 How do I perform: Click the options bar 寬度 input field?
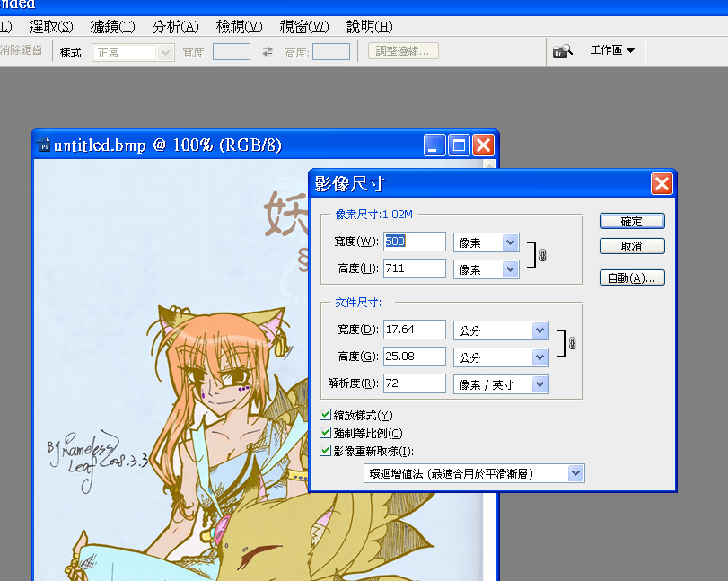click(232, 51)
